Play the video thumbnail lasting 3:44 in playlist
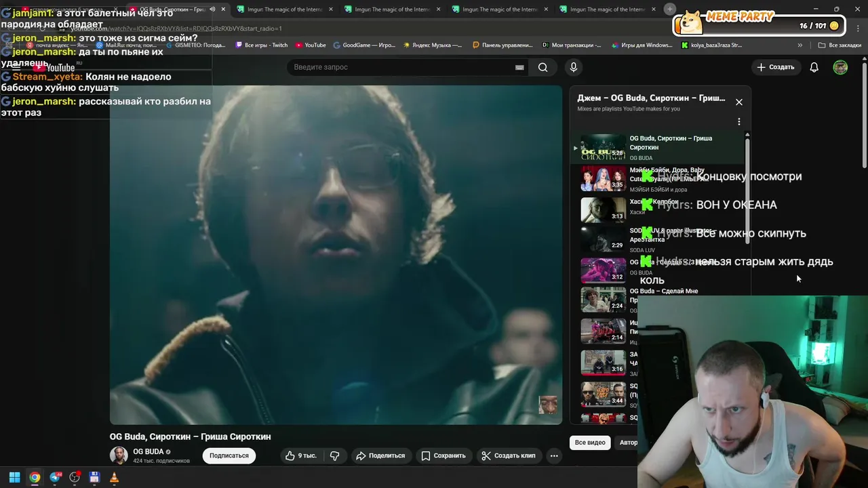 (x=603, y=394)
